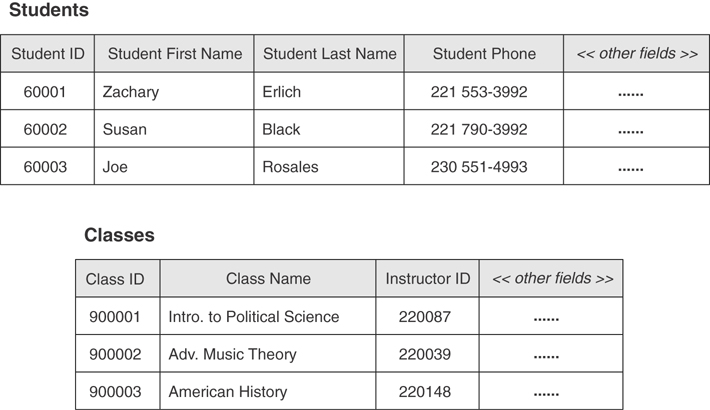Select class ID 900002 cell
This screenshot has width=710, height=410.
[115, 354]
